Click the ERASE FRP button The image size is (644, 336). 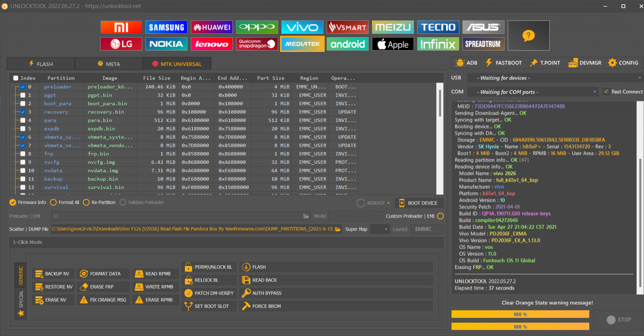[x=102, y=287]
